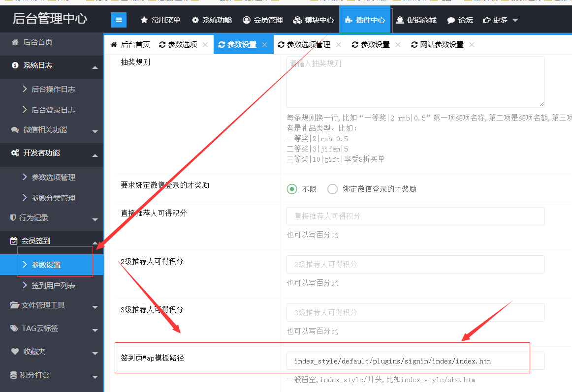Click the tag icon beside TAG云标签
This screenshot has height=392, width=572.
click(x=14, y=328)
